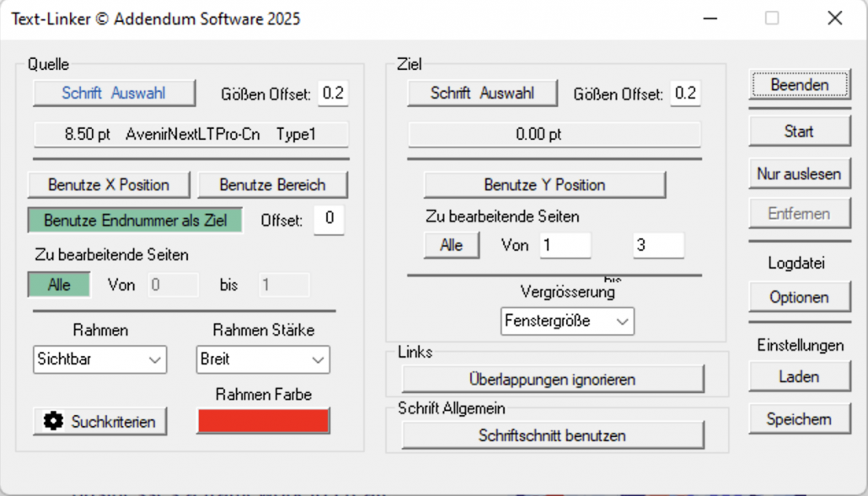This screenshot has width=868, height=496.
Task: Edit Quelle Größen Offset field
Action: (333, 93)
